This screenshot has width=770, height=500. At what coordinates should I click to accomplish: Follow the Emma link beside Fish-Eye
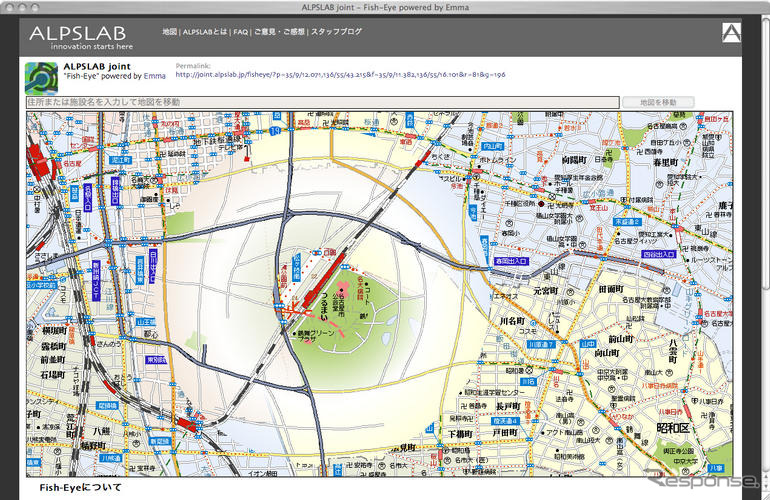tap(155, 76)
